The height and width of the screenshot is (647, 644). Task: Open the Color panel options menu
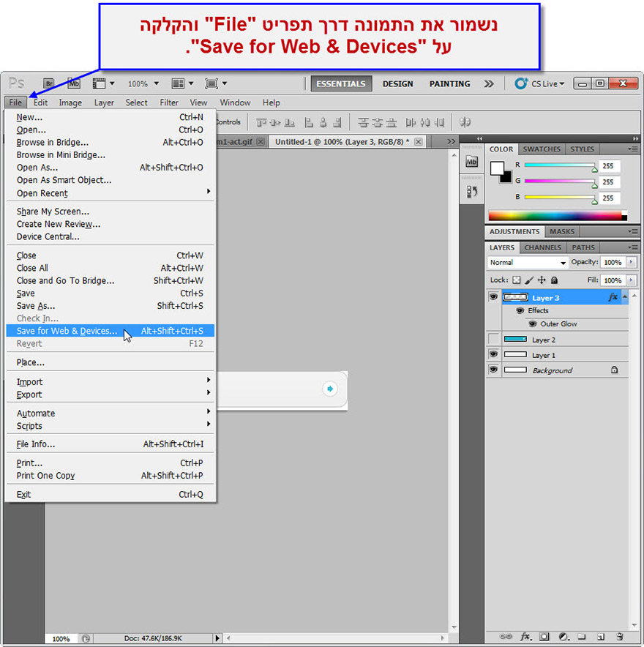click(x=633, y=149)
